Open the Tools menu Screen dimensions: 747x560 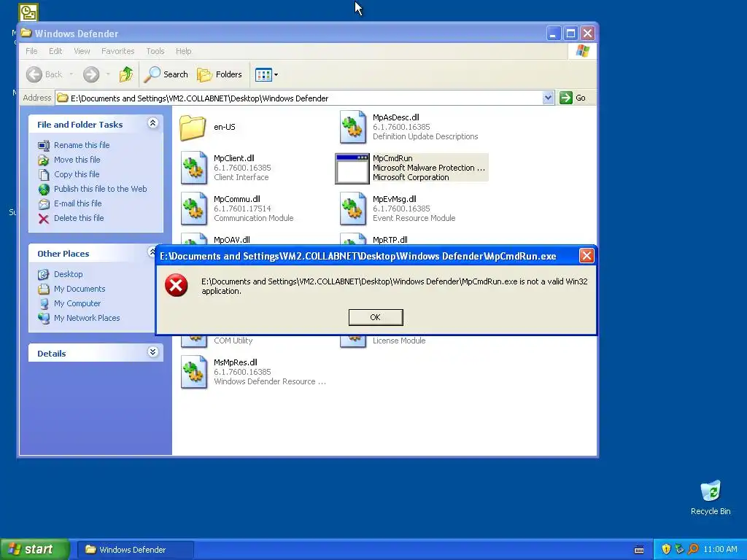pos(155,51)
